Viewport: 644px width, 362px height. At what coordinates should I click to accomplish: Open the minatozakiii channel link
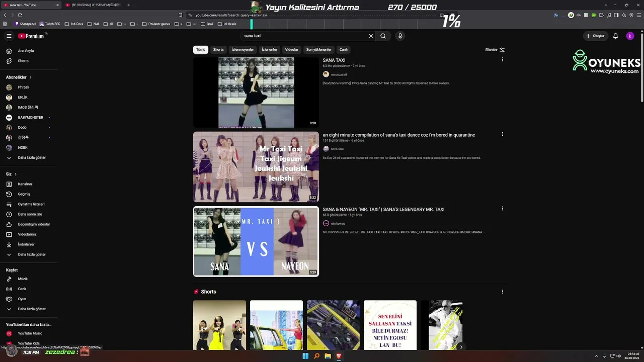click(339, 74)
